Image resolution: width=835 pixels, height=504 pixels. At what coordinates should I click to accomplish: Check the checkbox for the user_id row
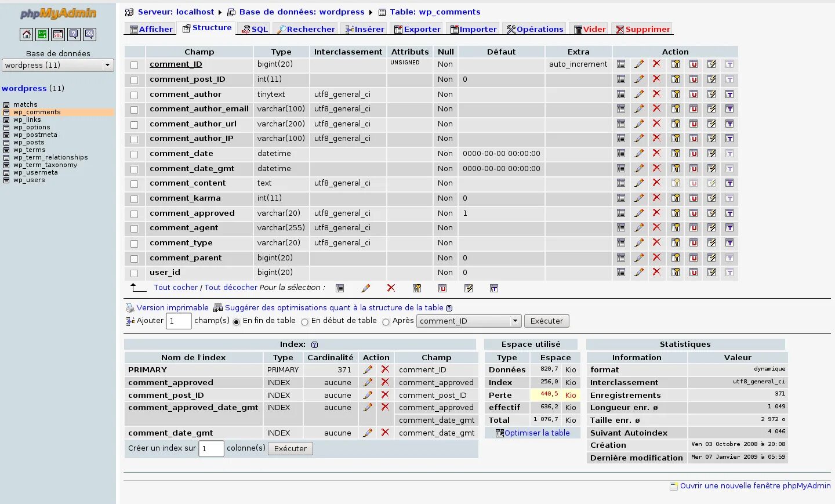[134, 272]
